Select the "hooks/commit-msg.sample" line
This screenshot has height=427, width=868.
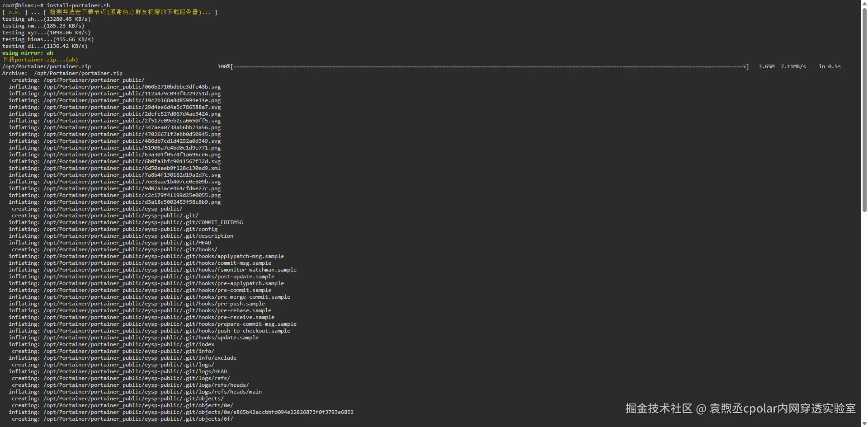tap(140, 263)
